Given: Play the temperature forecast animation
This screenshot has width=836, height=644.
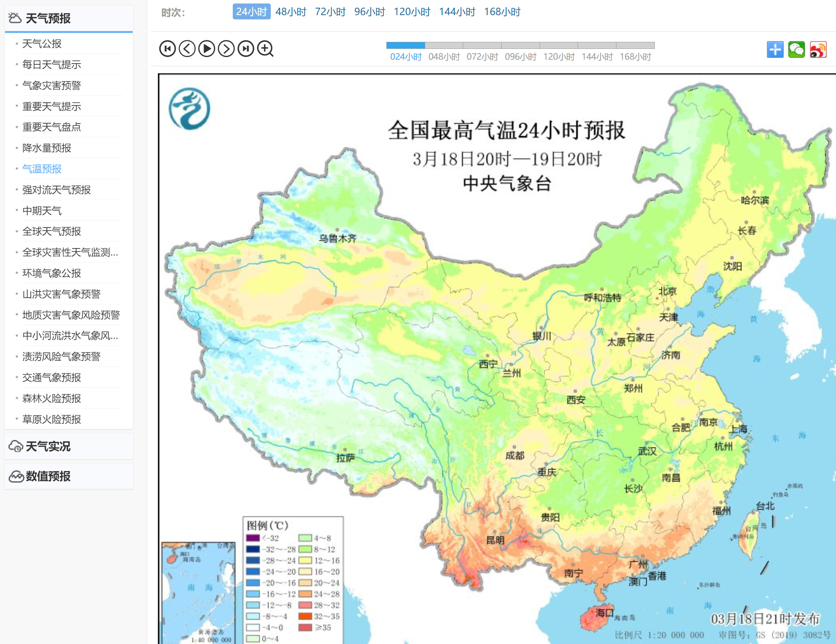Looking at the screenshot, I should click(x=207, y=49).
